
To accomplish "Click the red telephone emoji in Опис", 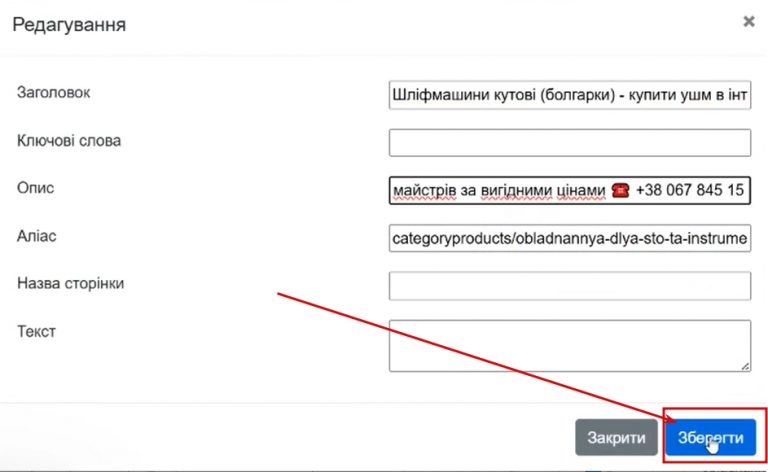I will (x=621, y=190).
